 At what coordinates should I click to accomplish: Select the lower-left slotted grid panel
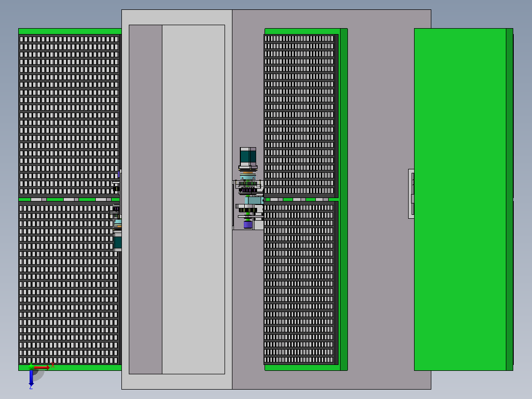(69, 283)
